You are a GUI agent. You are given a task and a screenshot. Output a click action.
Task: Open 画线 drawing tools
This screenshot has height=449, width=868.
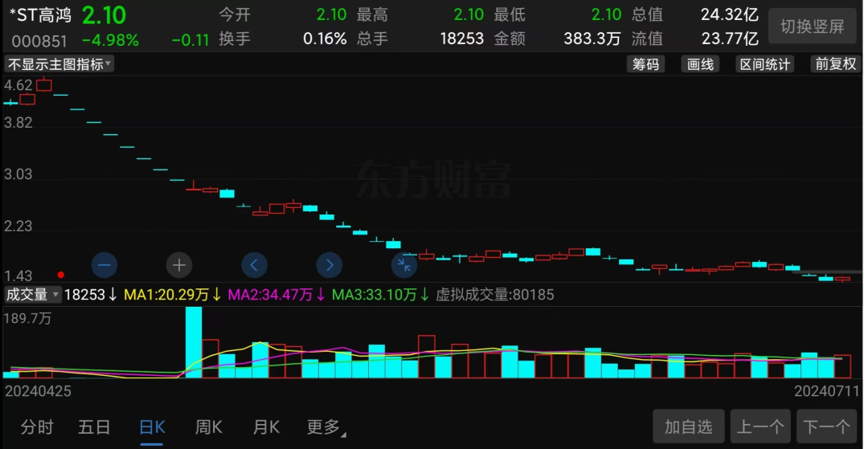pos(700,64)
